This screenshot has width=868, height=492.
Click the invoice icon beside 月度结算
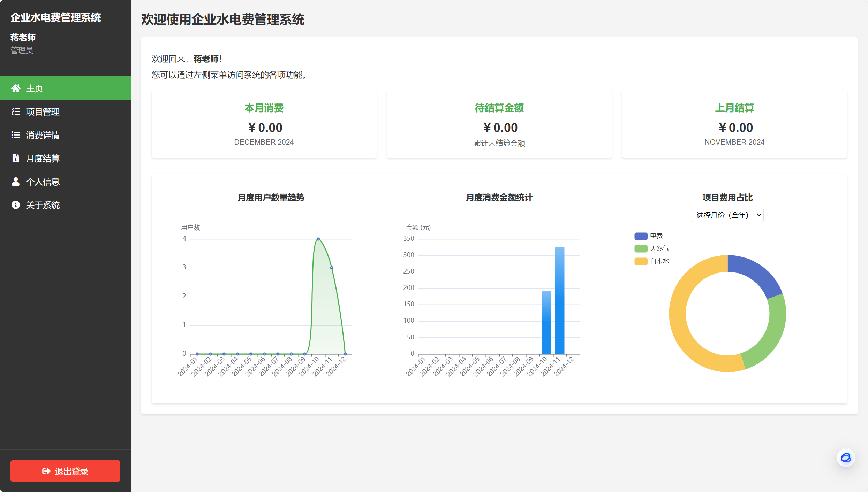tap(16, 158)
